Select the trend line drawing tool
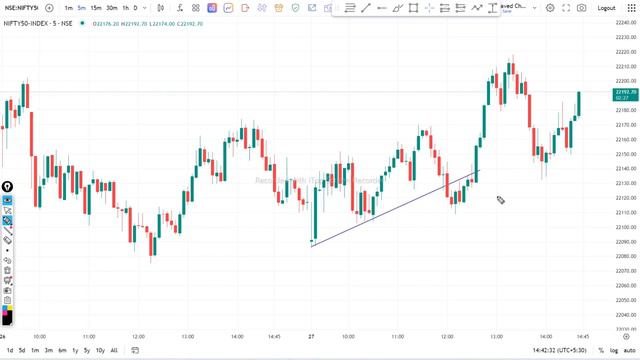The image size is (640, 360). click(x=366, y=8)
